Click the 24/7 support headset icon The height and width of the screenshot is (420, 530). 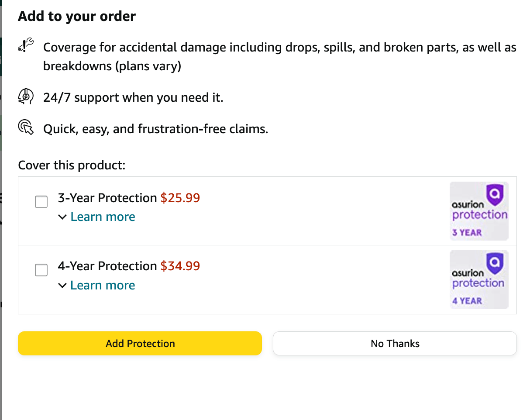[x=25, y=96]
